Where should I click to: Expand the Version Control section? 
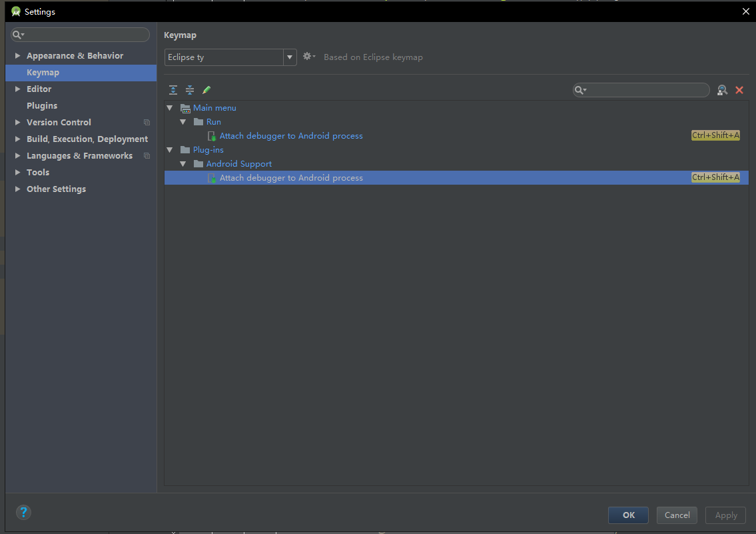[x=17, y=123]
